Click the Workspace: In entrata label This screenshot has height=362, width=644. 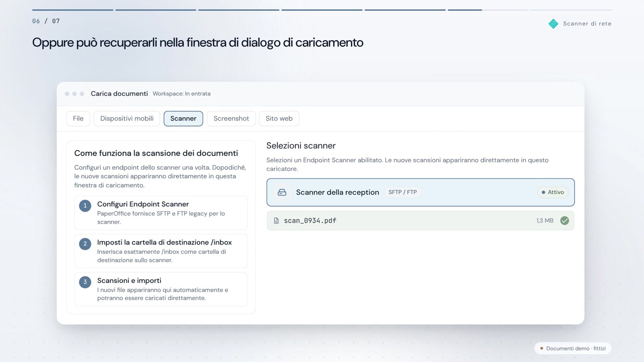pyautogui.click(x=182, y=94)
